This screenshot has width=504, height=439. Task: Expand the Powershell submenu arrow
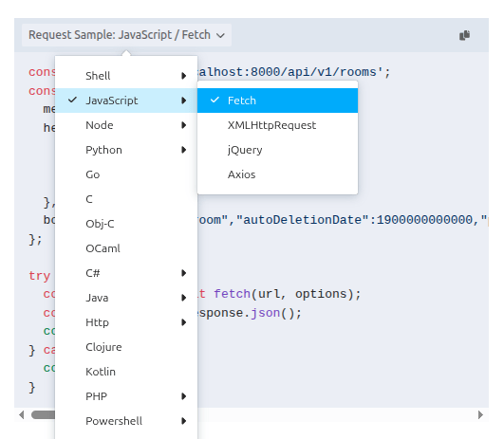183,421
